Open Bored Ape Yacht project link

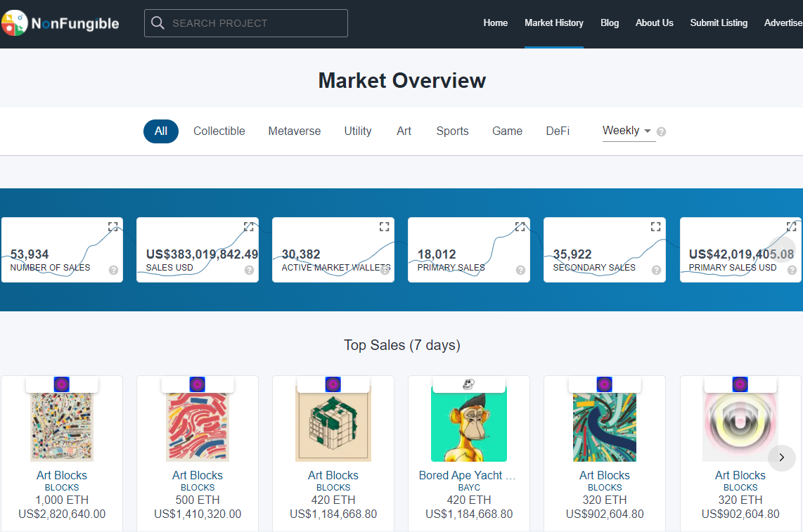(467, 475)
